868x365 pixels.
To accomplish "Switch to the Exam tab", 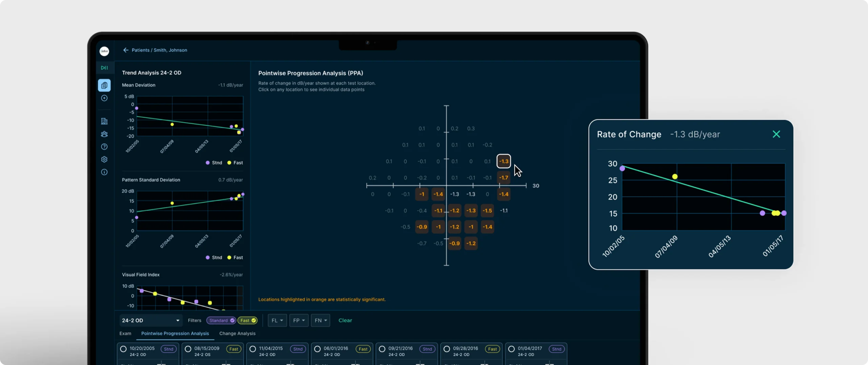I will coord(125,333).
